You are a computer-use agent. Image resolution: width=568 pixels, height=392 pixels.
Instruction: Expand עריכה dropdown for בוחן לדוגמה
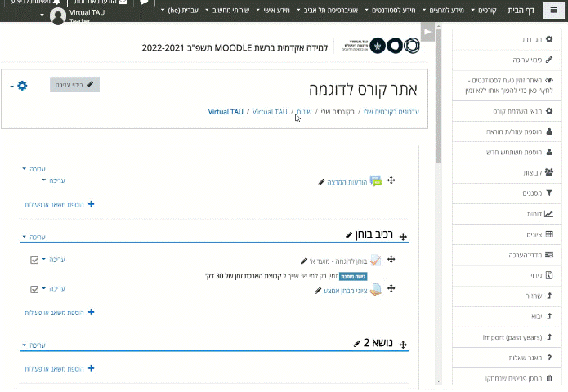click(x=54, y=260)
